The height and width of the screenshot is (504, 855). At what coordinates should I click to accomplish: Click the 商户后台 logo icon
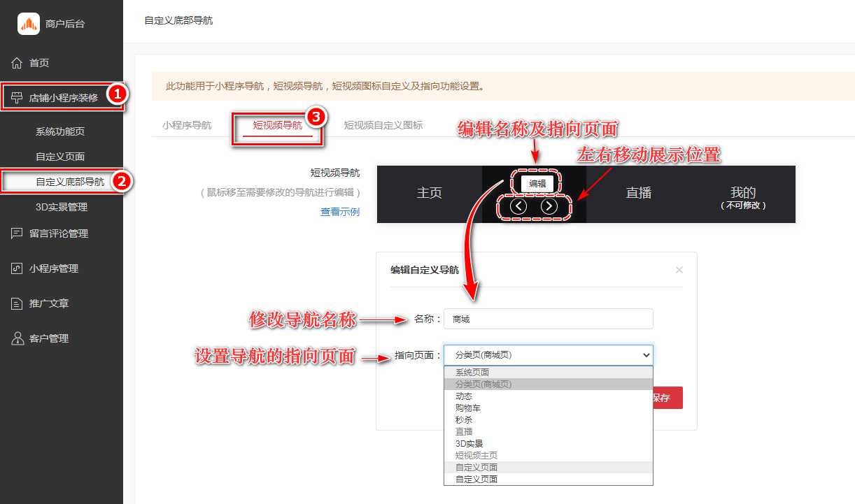pyautogui.click(x=29, y=24)
